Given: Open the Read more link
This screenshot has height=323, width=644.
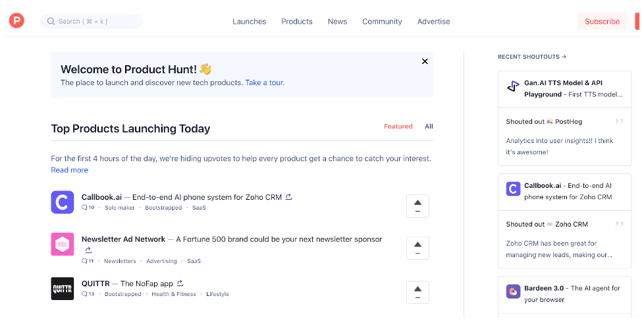Looking at the screenshot, I should pos(69,170).
